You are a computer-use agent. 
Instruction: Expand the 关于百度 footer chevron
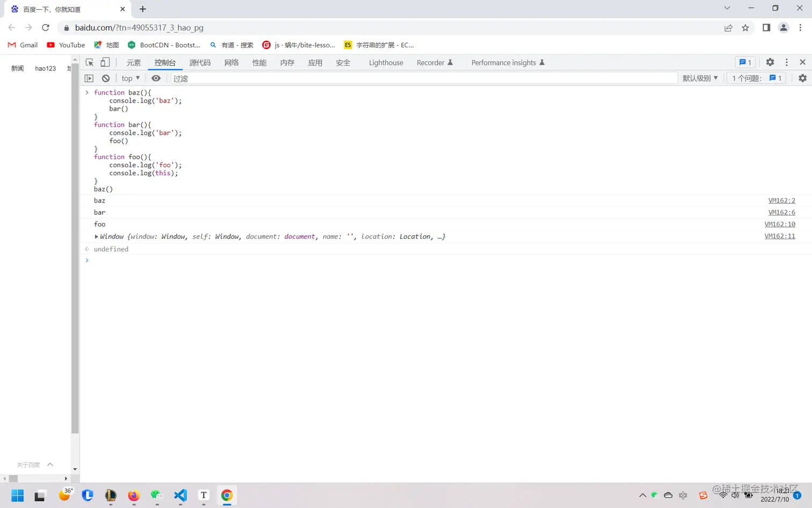pyautogui.click(x=50, y=464)
